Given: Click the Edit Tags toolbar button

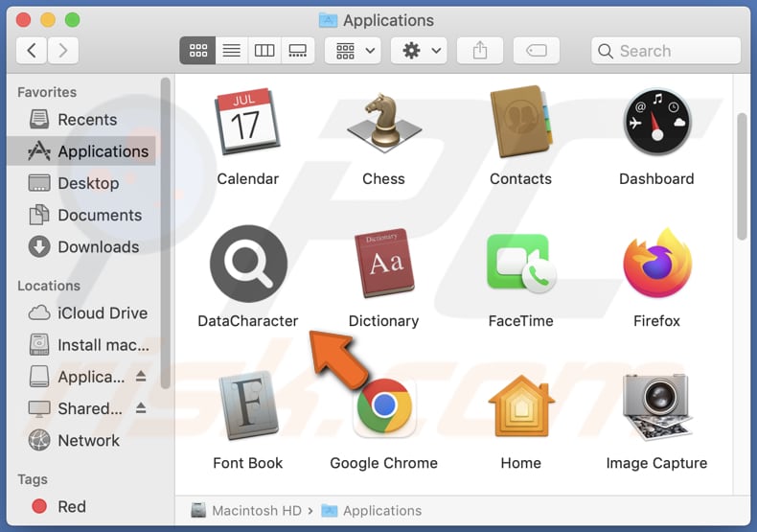Looking at the screenshot, I should click(537, 50).
